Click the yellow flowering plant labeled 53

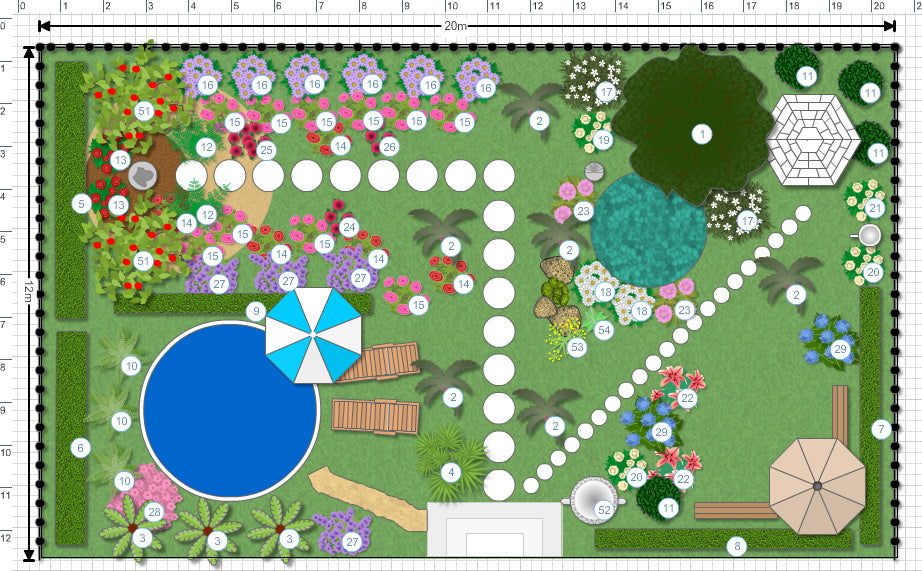click(x=565, y=341)
